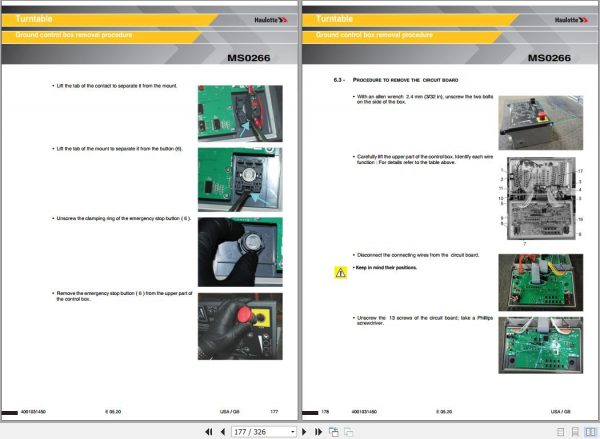Click the photo of unscrewing the clamping ring
The height and width of the screenshot is (439, 600).
pos(240,252)
